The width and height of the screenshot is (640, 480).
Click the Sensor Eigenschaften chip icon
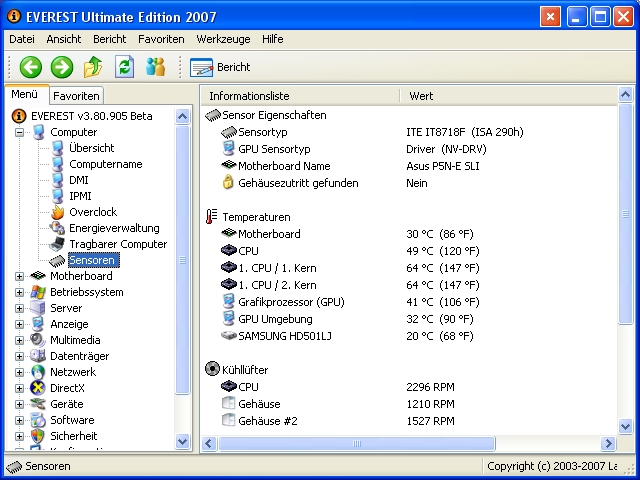click(213, 115)
